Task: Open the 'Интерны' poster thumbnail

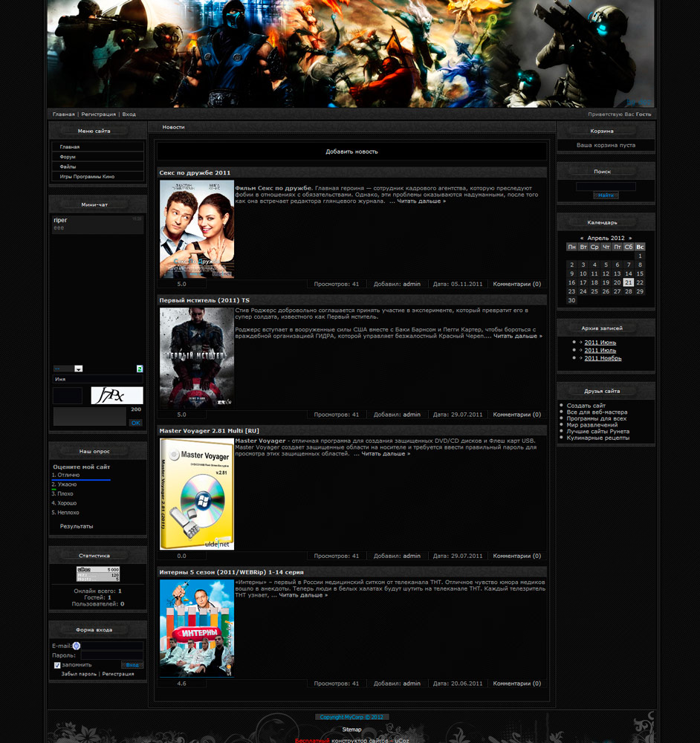Action: point(197,629)
